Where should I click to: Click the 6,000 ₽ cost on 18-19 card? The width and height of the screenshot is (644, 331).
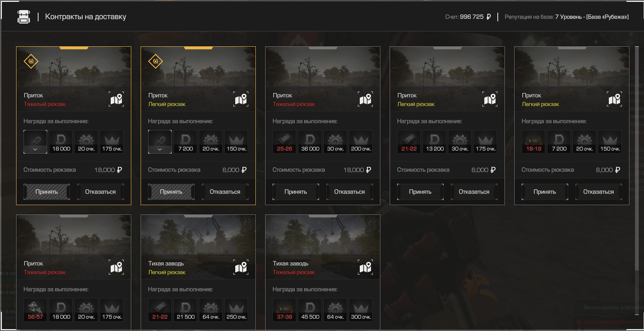(608, 170)
